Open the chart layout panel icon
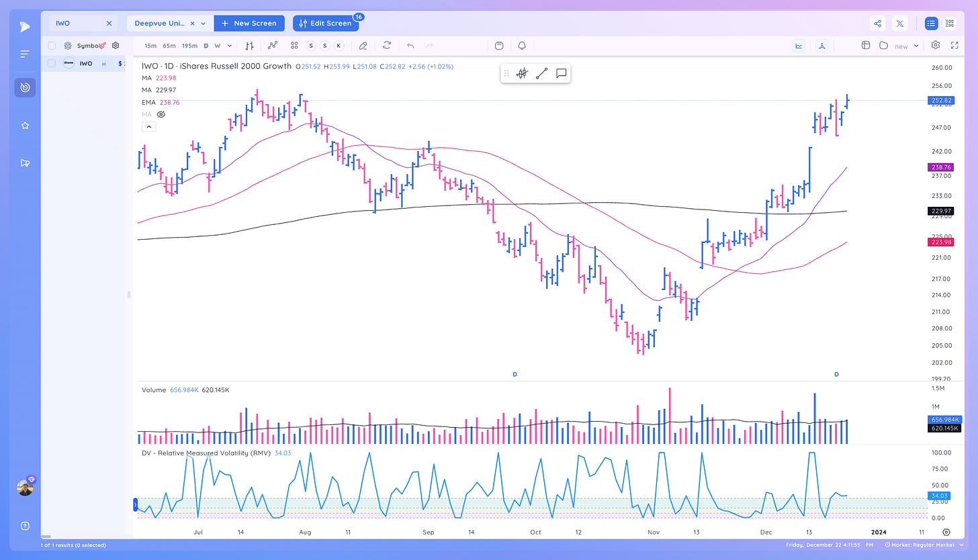The image size is (978, 560). click(866, 46)
